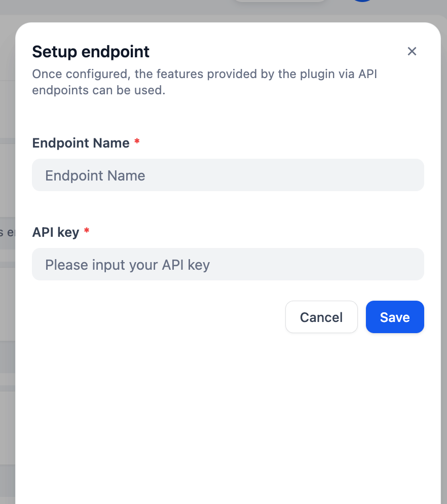Click the red asterisk beside API key
447x504 pixels.
(87, 231)
